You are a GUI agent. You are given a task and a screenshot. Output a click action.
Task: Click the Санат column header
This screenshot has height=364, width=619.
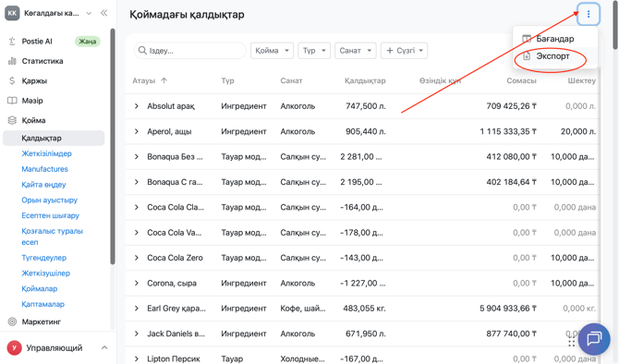coord(291,80)
